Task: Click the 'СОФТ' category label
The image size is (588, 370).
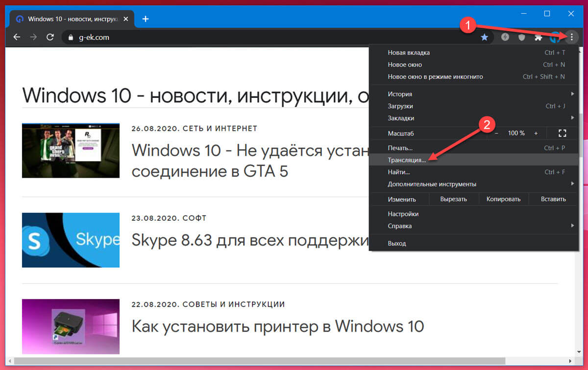Action: pos(195,218)
